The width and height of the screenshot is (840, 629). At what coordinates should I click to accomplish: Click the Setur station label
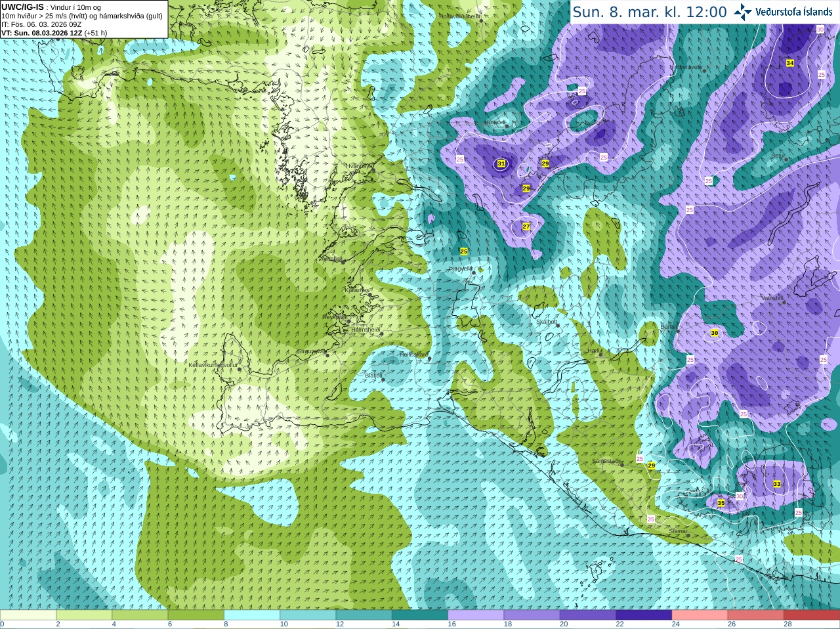tap(778, 156)
